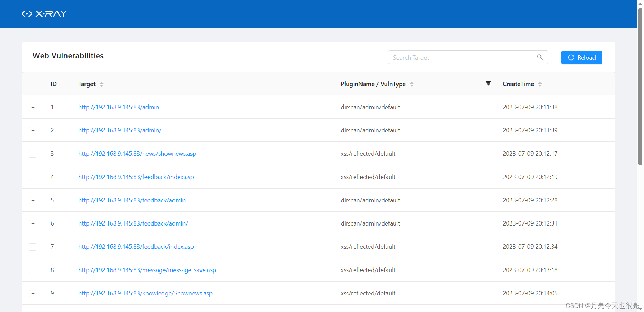Sort table by Target column
Viewport: 644px width, 312px height.
(101, 84)
